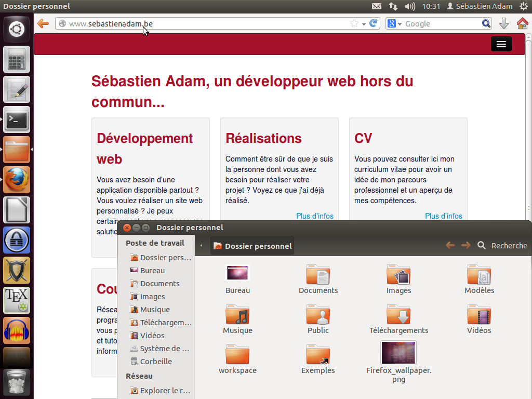Open the Firefox downloads arrow icon

[503, 23]
